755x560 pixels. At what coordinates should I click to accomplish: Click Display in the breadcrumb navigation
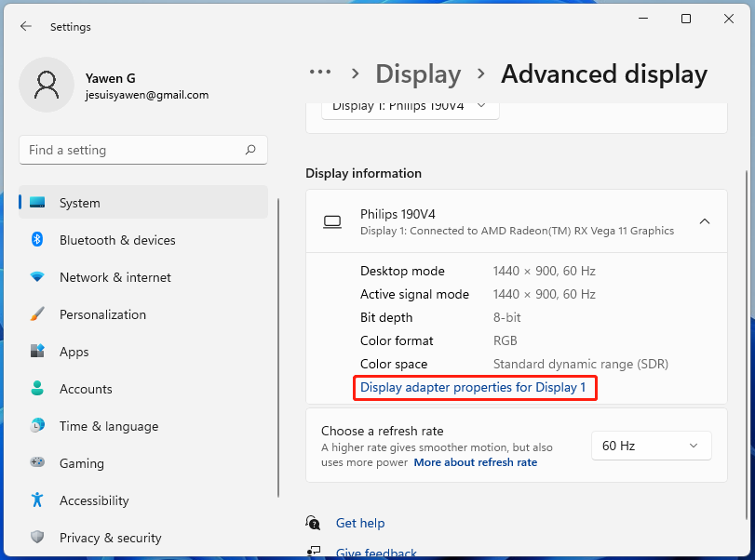coord(418,73)
